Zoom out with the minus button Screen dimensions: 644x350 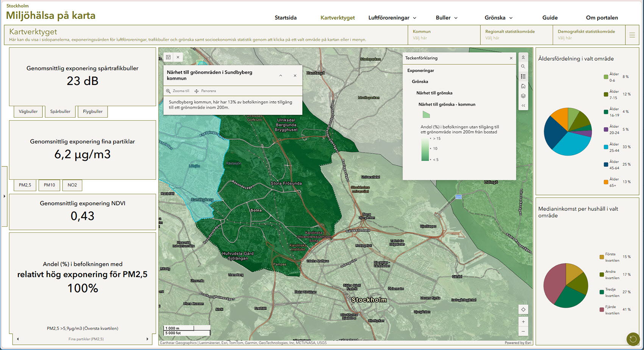(x=523, y=331)
